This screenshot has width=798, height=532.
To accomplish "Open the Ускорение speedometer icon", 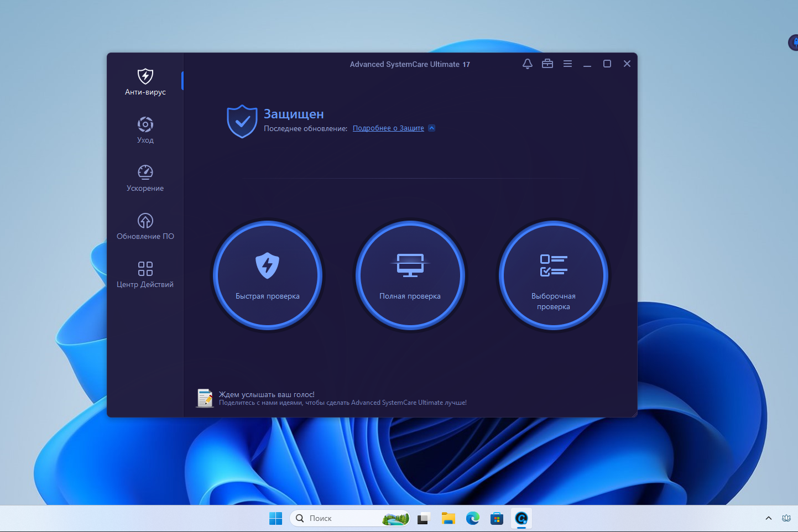I will (145, 173).
